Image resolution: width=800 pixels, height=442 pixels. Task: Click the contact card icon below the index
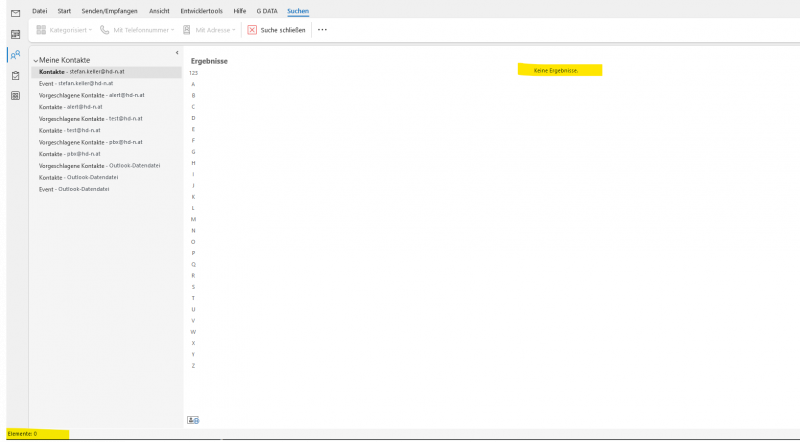pos(193,420)
